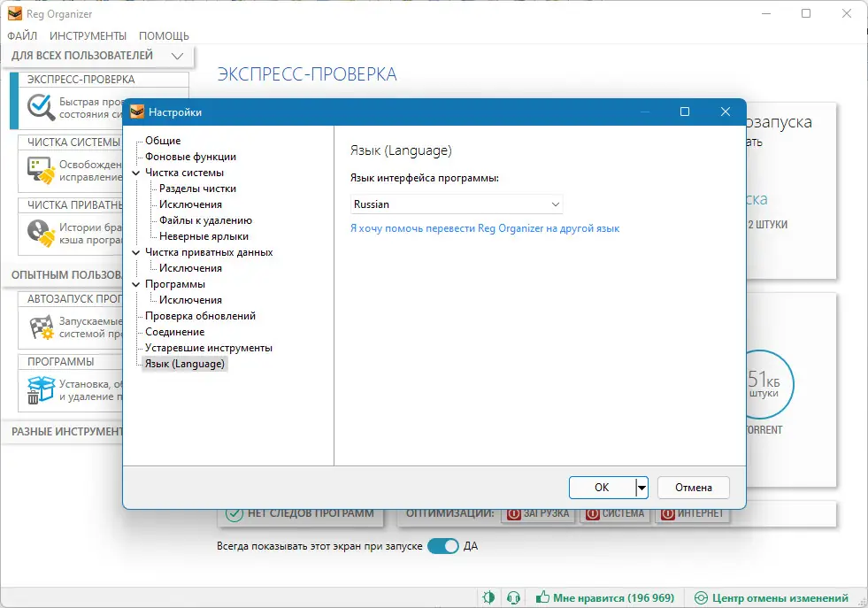Click Мне нравится thumbs-up link
This screenshot has width=868, height=608.
(x=605, y=598)
